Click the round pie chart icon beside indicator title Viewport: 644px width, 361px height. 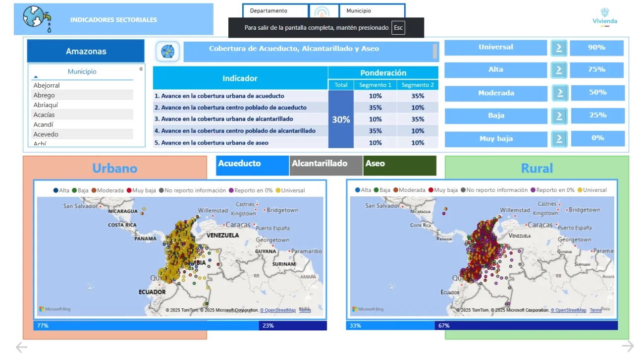(168, 51)
